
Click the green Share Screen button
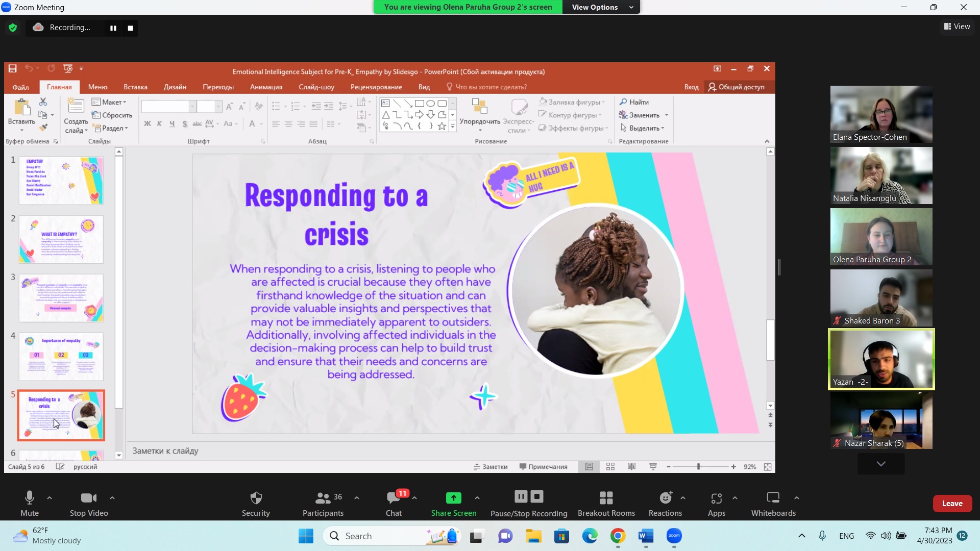coord(453,503)
